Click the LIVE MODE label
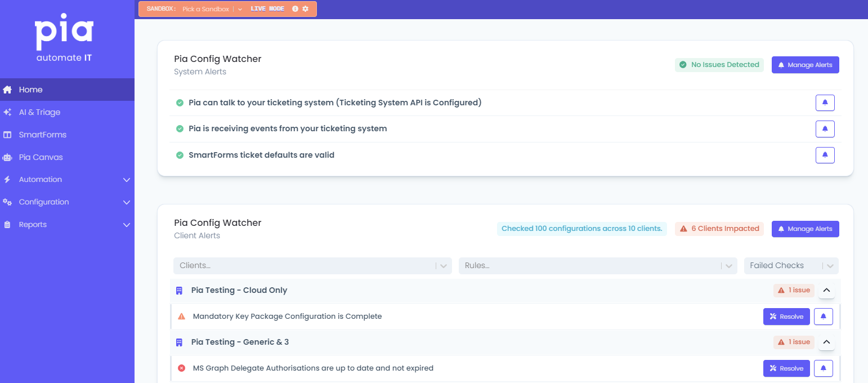The height and width of the screenshot is (383, 868). point(267,9)
